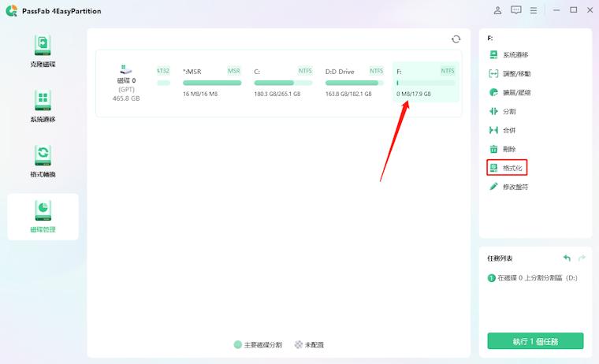Click the 16 MB/16 MB size text
The width and height of the screenshot is (599, 364).
coord(199,94)
